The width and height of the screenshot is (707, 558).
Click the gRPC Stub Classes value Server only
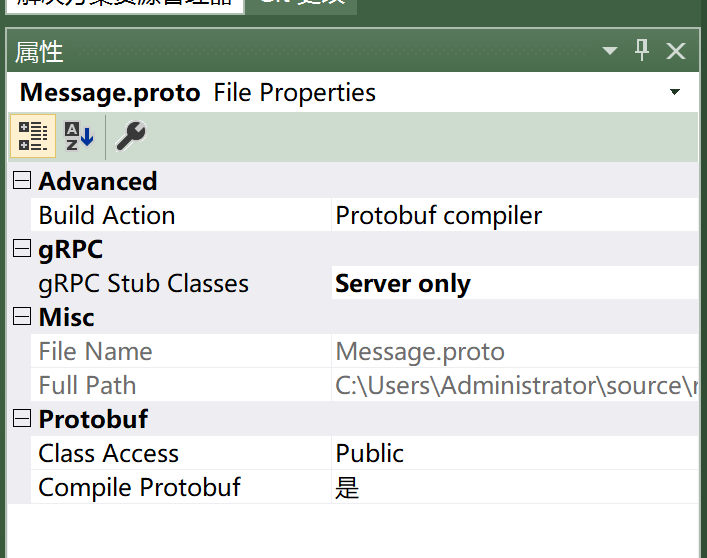coord(514,284)
